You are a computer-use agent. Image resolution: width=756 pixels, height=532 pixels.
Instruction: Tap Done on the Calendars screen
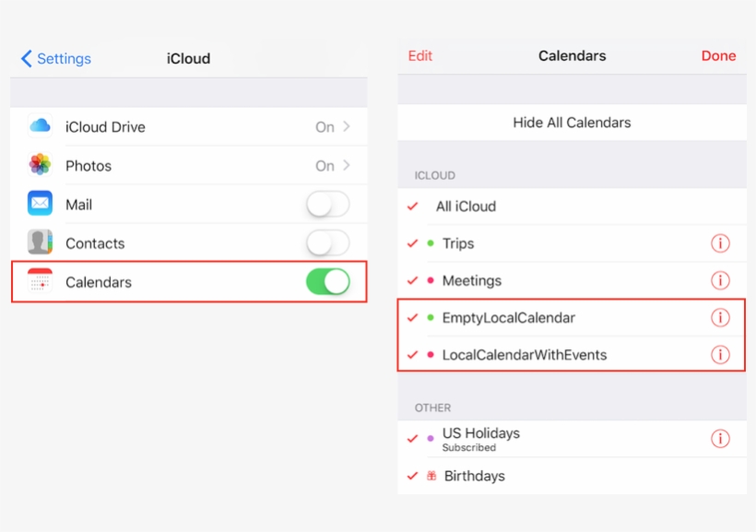(718, 55)
